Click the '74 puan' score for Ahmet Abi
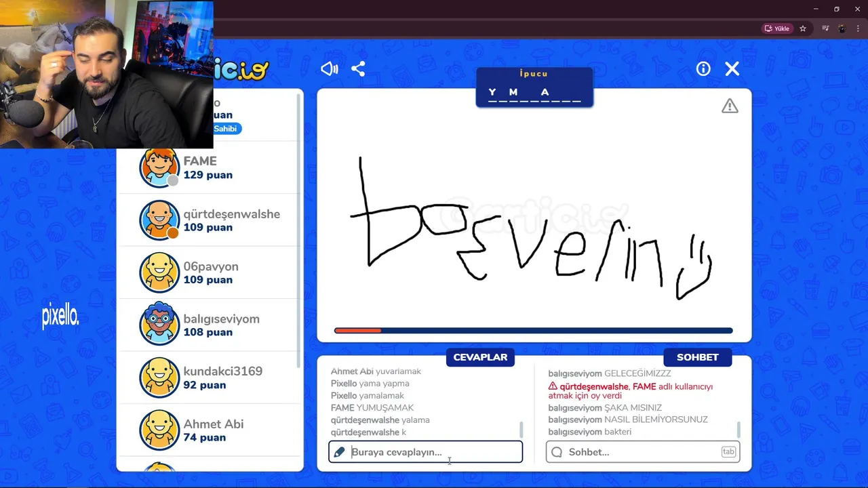 click(205, 438)
